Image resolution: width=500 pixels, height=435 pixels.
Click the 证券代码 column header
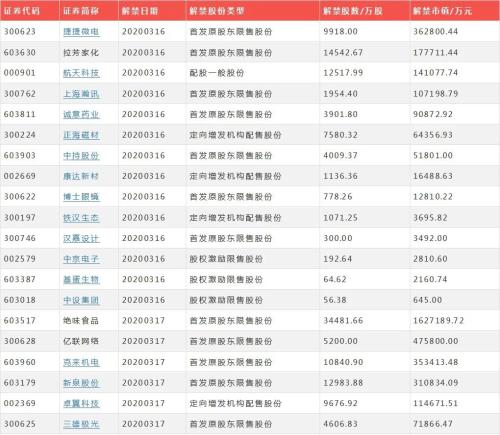(22, 11)
